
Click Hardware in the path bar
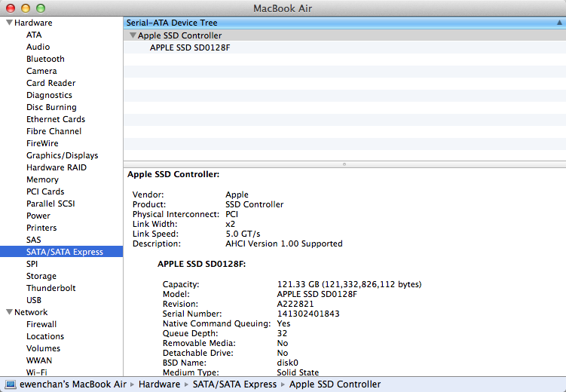(x=159, y=384)
